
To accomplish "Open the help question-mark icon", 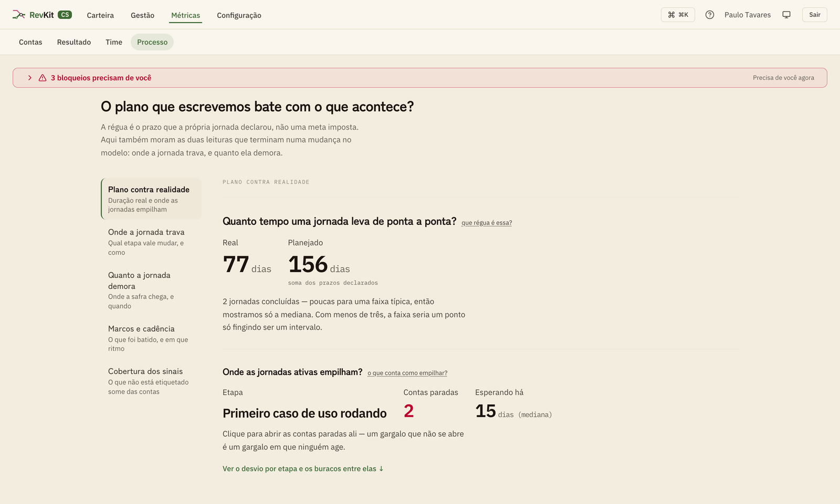I will (710, 15).
